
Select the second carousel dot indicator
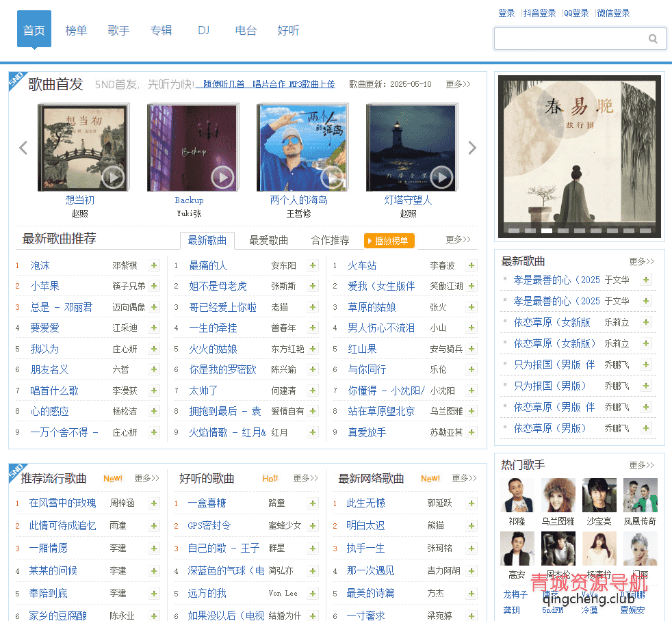click(530, 232)
